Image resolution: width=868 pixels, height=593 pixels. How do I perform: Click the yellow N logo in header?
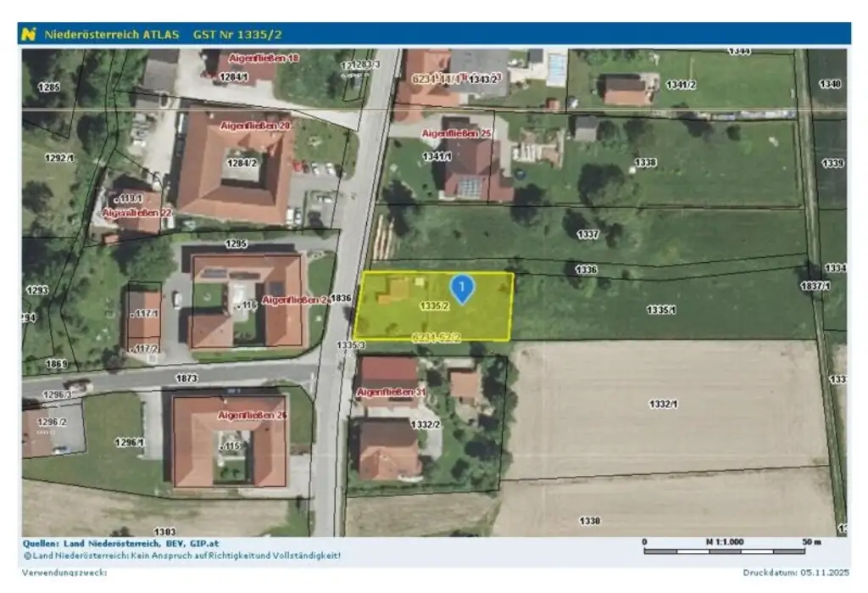pos(30,34)
